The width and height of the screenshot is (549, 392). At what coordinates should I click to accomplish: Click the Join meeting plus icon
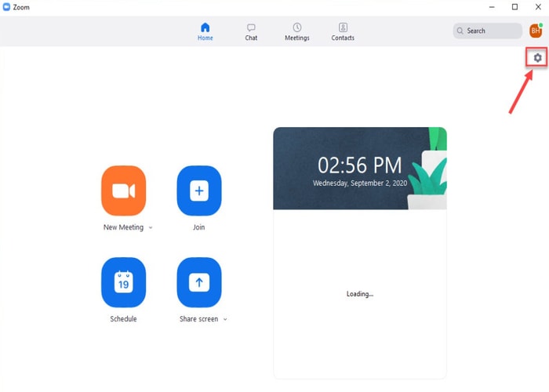click(199, 191)
